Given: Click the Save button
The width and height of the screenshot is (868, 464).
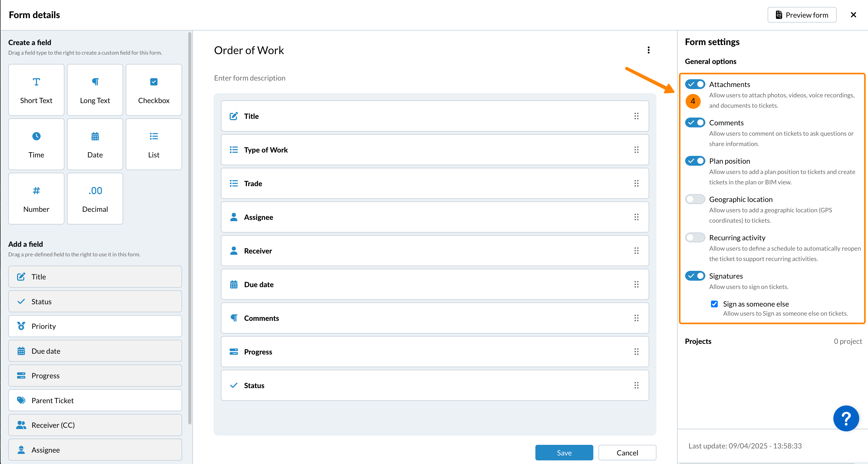Looking at the screenshot, I should click(x=564, y=452).
